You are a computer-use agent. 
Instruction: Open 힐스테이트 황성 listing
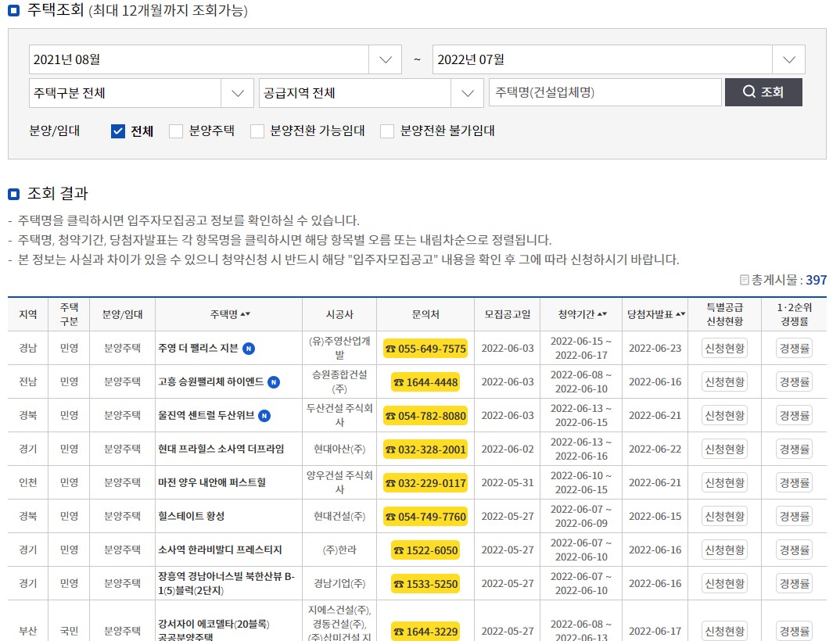192,516
